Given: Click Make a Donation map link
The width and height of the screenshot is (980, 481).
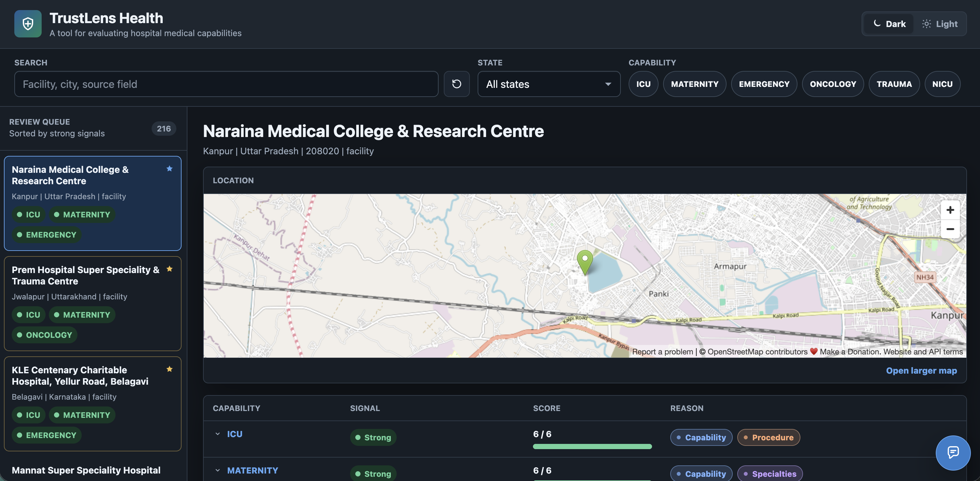Looking at the screenshot, I should pos(850,351).
